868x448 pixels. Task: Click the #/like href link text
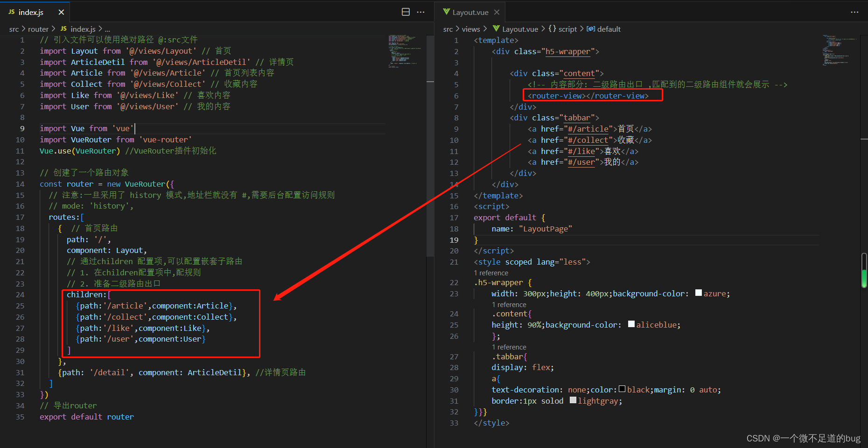pyautogui.click(x=581, y=151)
